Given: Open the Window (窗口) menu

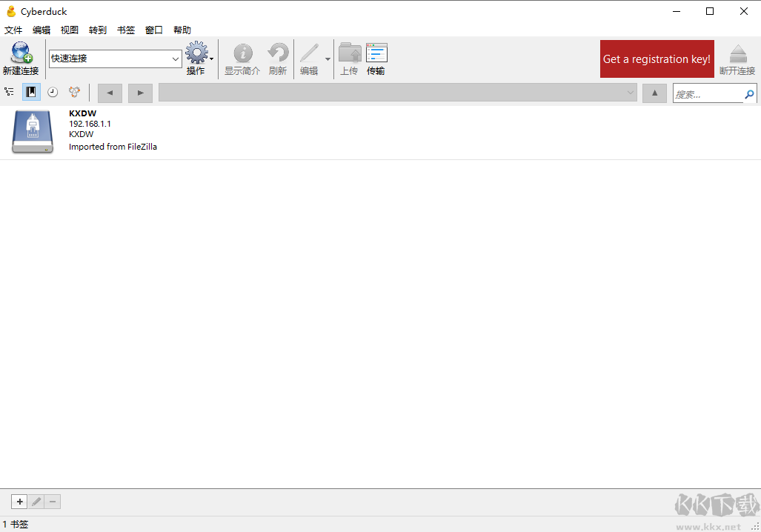Looking at the screenshot, I should click(x=154, y=30).
